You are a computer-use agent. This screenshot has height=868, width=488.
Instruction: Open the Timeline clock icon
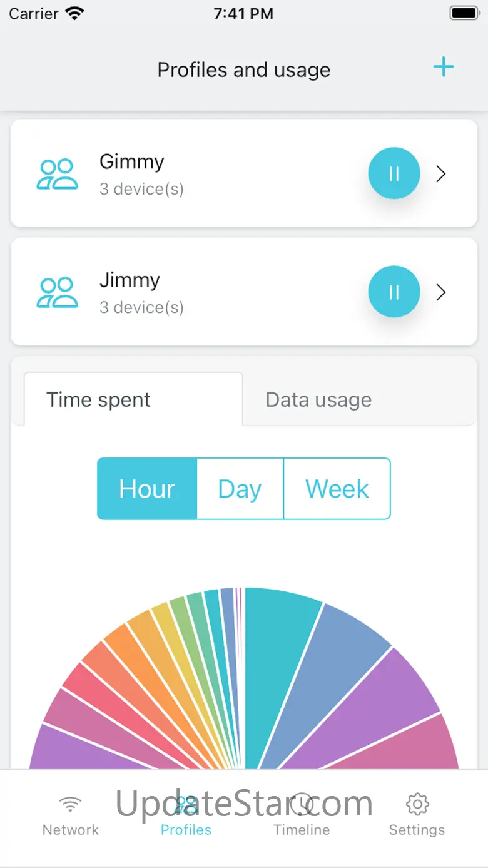tap(302, 804)
